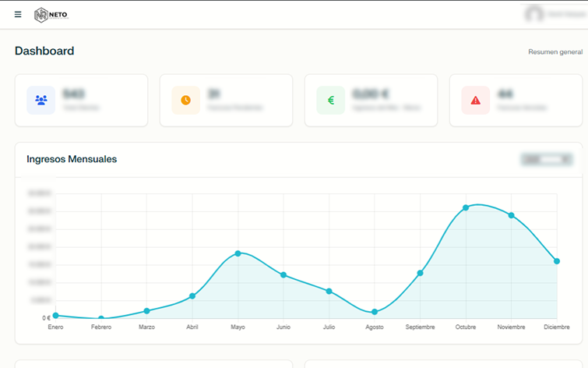
Task: Click the Agosto data point on the chart
Action: 375,312
